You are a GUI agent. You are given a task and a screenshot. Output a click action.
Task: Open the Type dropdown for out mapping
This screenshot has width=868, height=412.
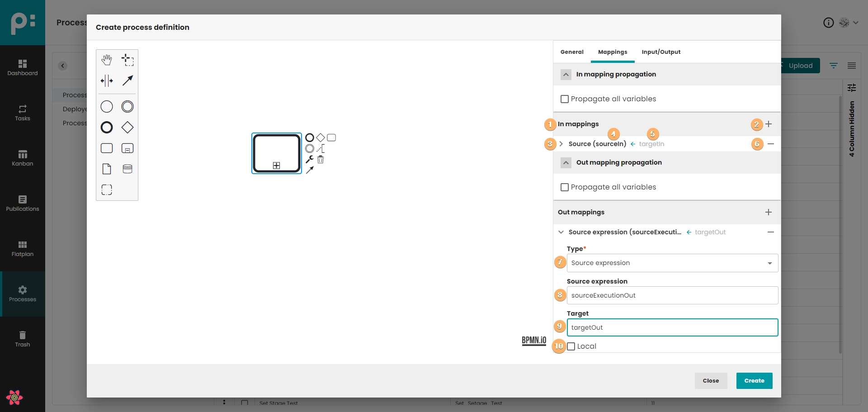point(672,263)
